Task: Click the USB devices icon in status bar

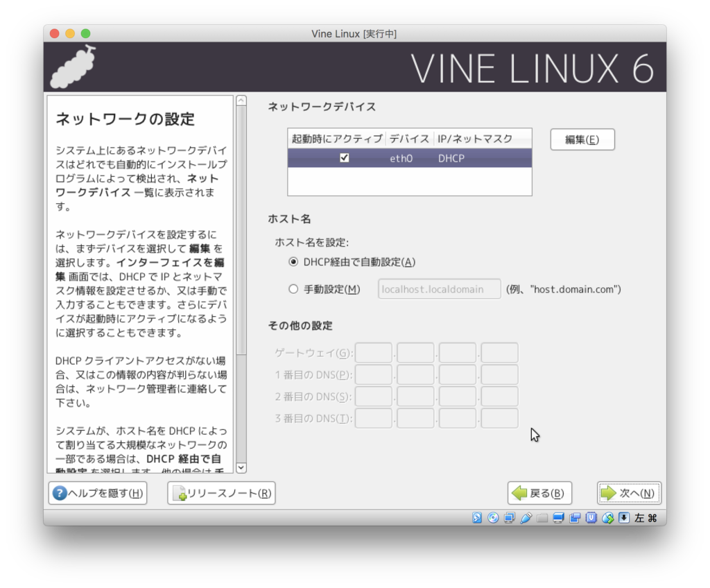Action: 526,518
